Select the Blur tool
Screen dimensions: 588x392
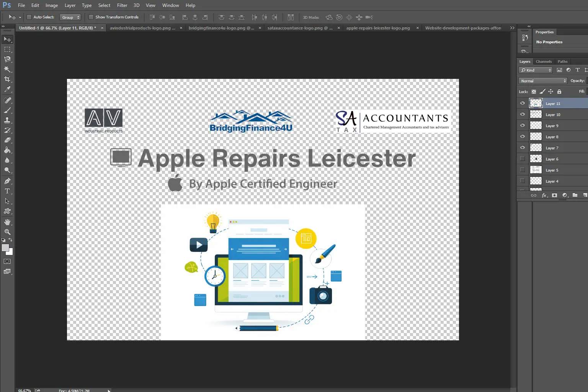pos(7,160)
